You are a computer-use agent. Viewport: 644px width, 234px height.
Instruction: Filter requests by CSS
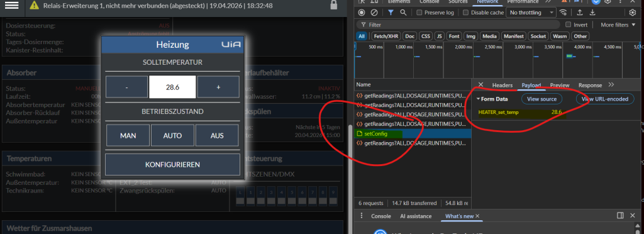tap(425, 36)
